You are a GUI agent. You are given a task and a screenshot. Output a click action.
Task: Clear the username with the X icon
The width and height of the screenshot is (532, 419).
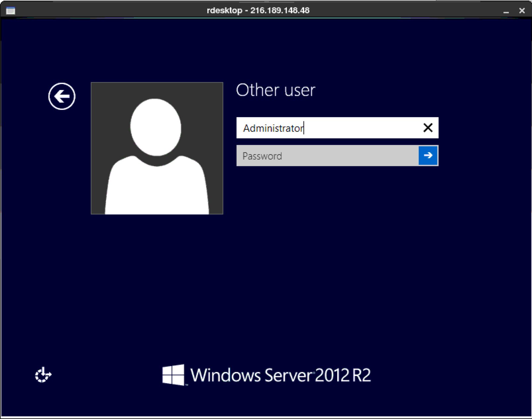428,128
